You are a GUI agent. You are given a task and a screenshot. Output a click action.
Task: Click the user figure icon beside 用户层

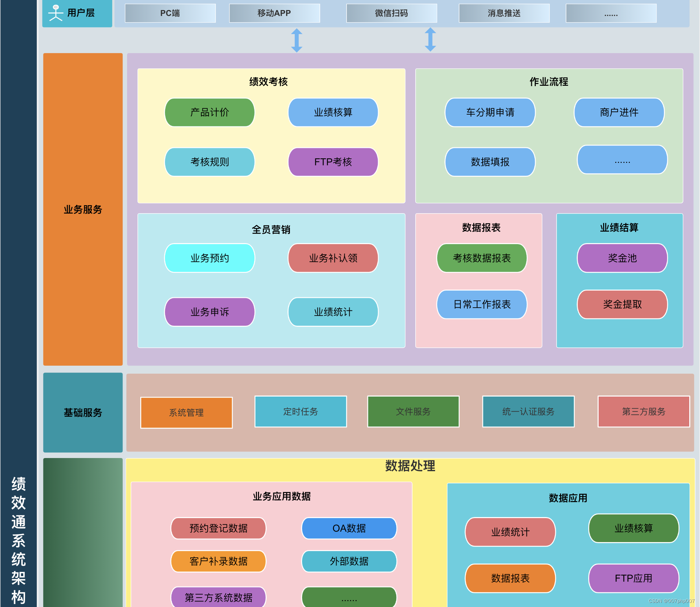pyautogui.click(x=56, y=13)
